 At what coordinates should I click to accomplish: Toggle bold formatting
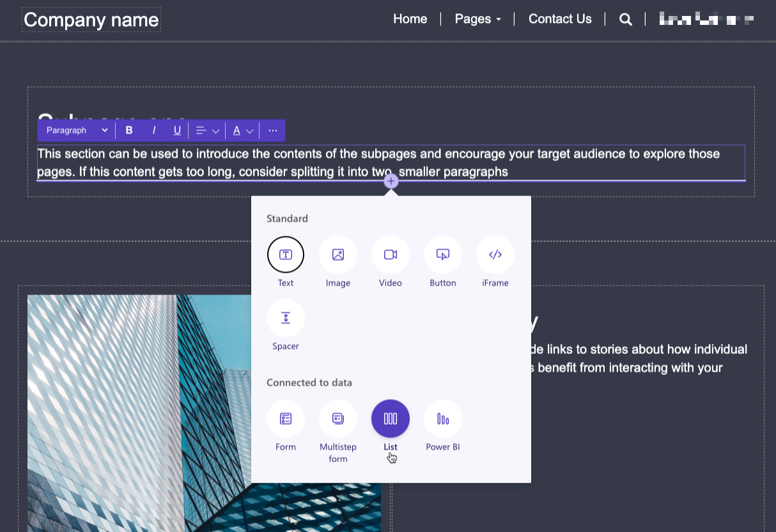tap(129, 130)
